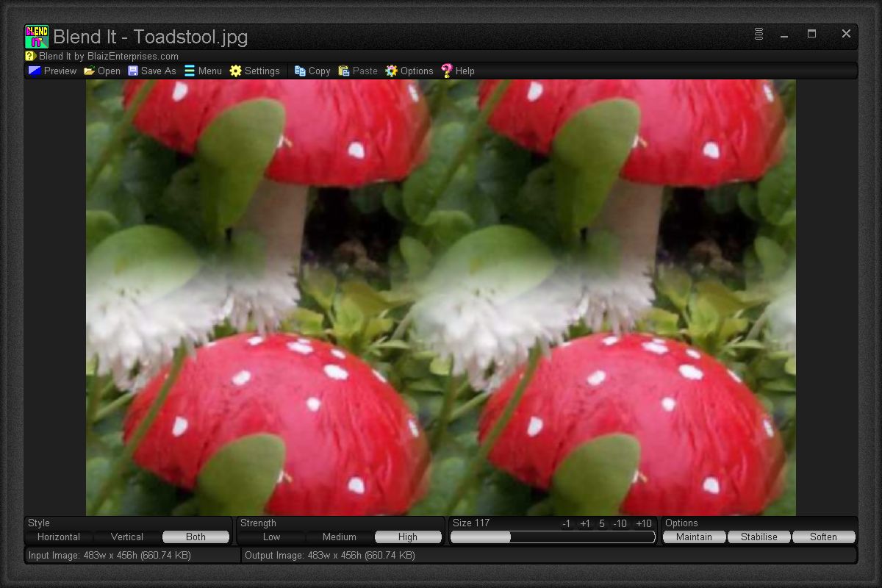882x588 pixels.
Task: Click the blended toadstool image preview
Action: point(441,298)
